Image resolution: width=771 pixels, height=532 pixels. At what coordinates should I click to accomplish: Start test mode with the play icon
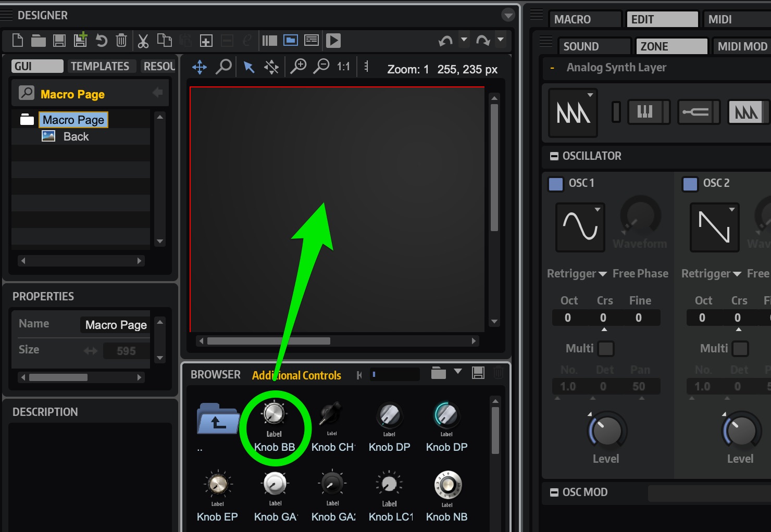pos(333,40)
